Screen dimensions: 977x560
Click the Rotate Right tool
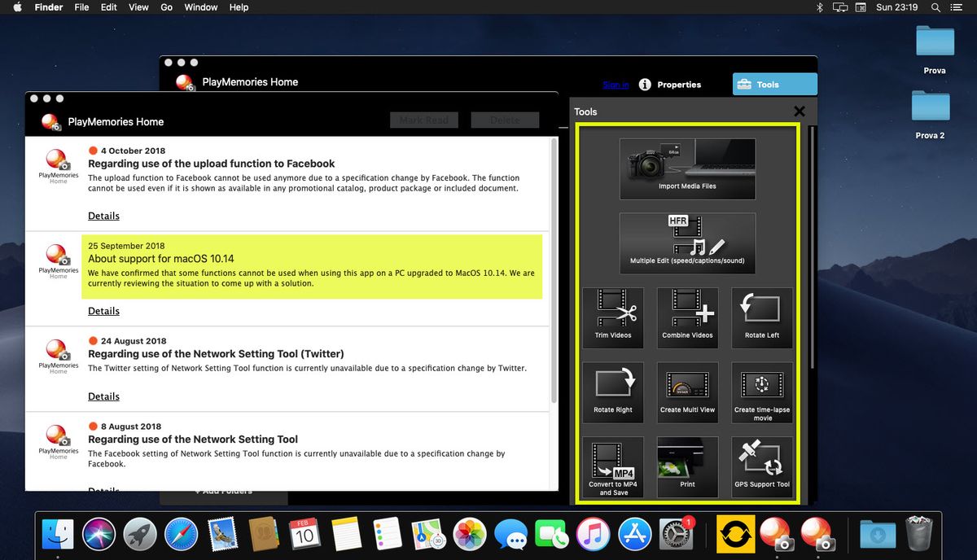(613, 392)
